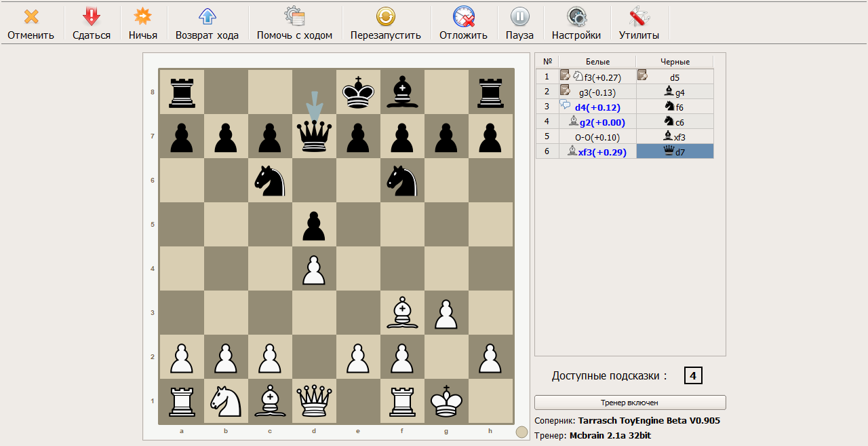Open the Утилиты utilities tools
This screenshot has height=446, width=868.
pos(639,17)
